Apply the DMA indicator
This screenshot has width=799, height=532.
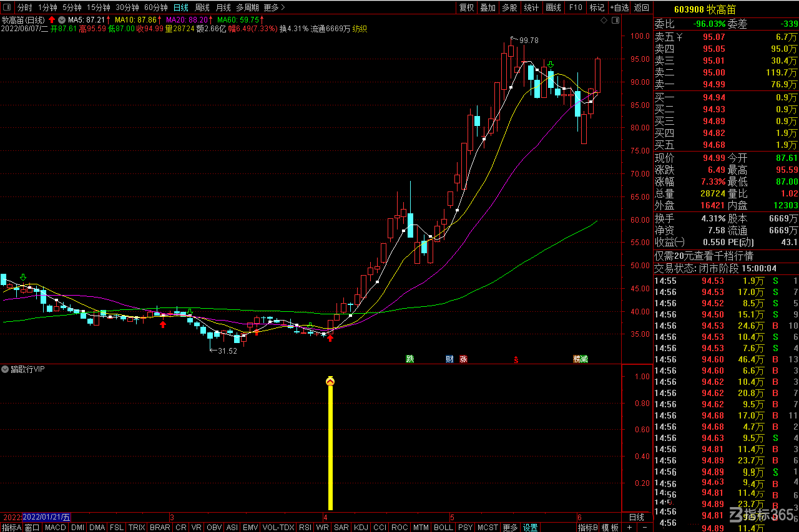point(97,527)
